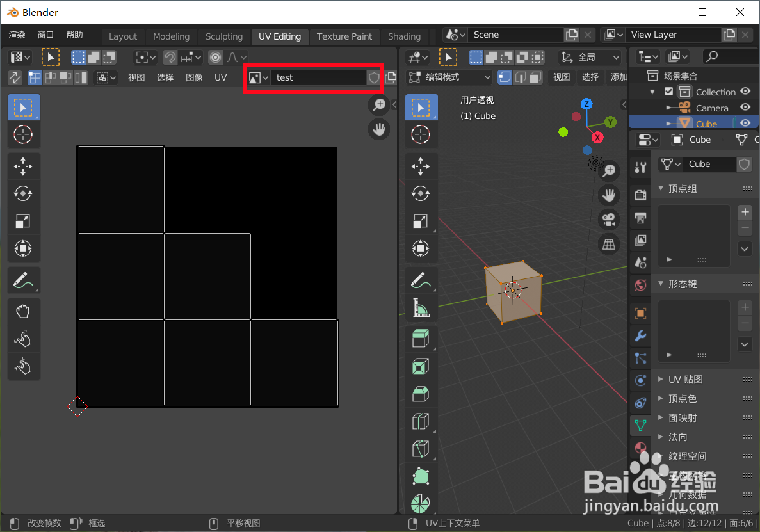Select the Inset Faces tool
This screenshot has width=760, height=532.
pyautogui.click(x=421, y=366)
